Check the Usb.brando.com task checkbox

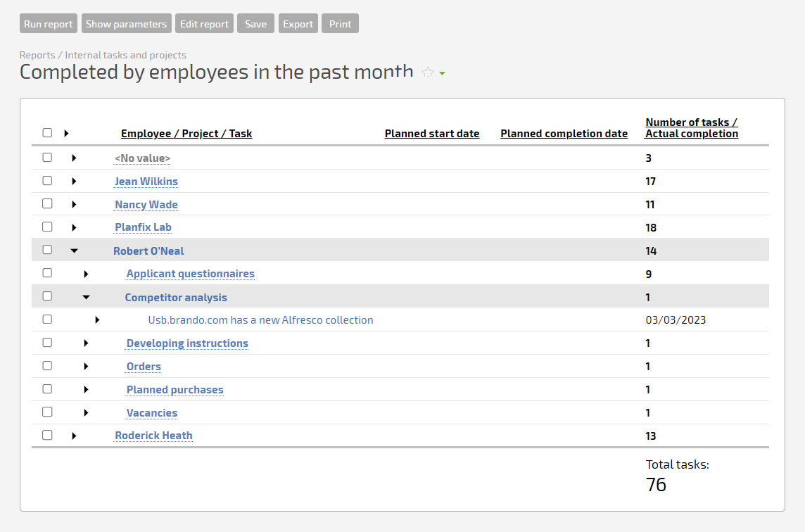(x=47, y=319)
